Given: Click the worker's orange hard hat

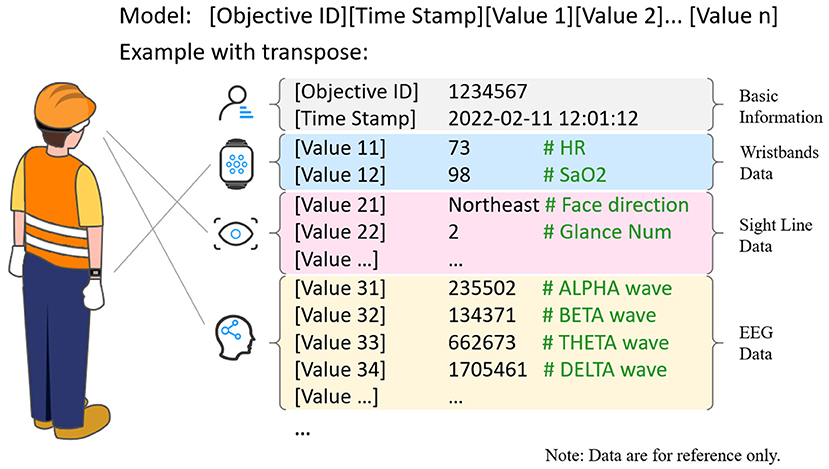Looking at the screenshot, I should pos(65,106).
